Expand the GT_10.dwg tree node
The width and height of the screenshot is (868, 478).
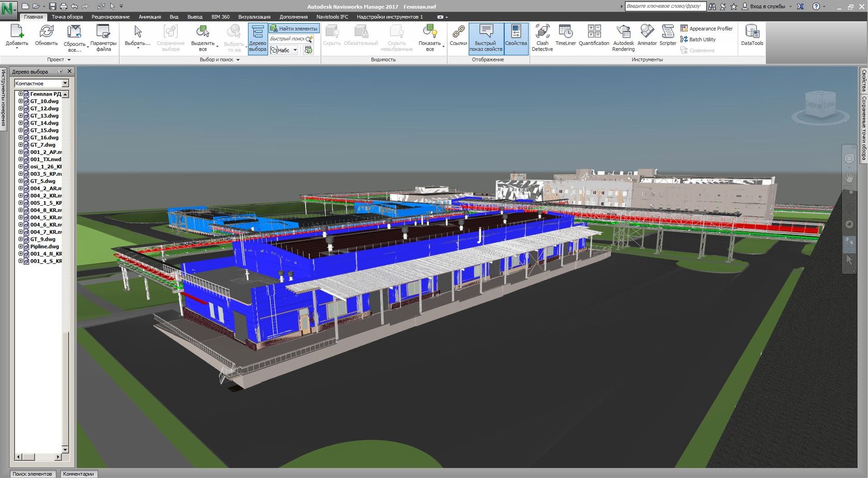click(21, 101)
